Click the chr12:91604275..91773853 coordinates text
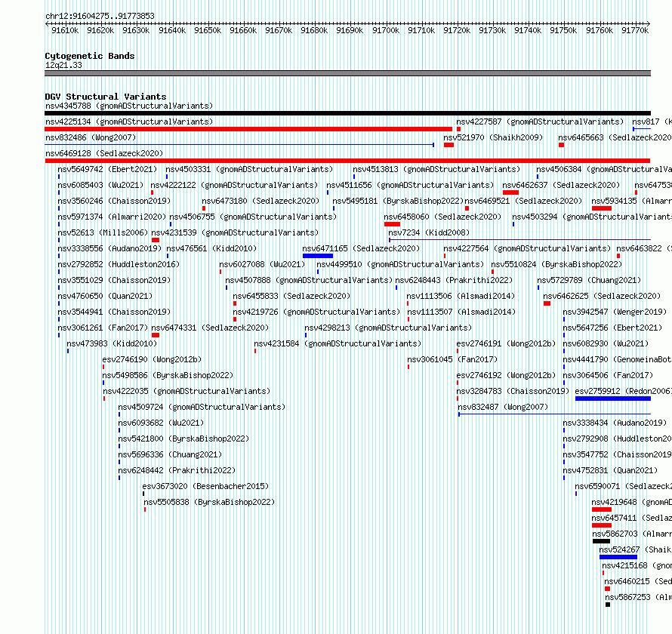Image resolution: width=672 pixels, height=634 pixels. (100, 16)
